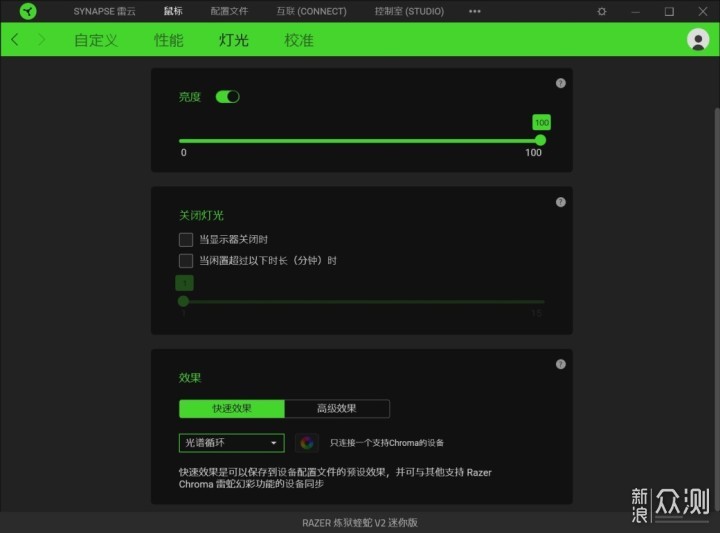720x533 pixels.
Task: Select the 快速效果 button
Action: coord(232,408)
